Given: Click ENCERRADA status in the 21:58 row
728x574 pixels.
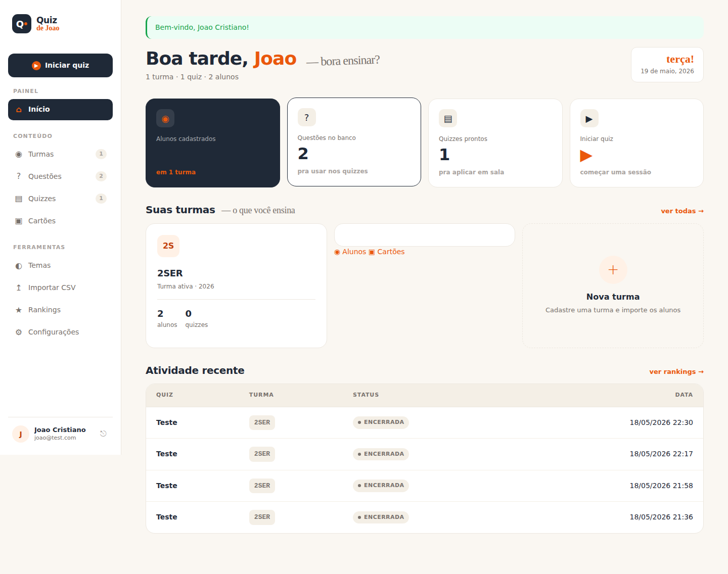Looking at the screenshot, I should (381, 486).
